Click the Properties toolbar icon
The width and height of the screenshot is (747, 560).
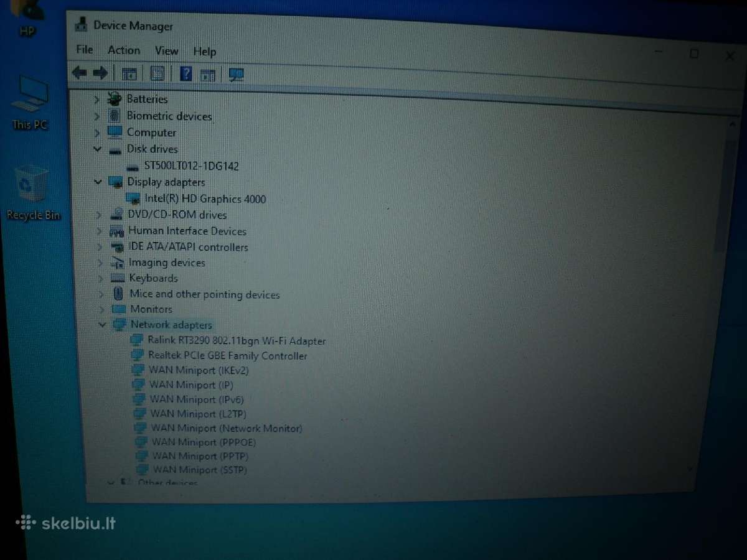pos(157,74)
